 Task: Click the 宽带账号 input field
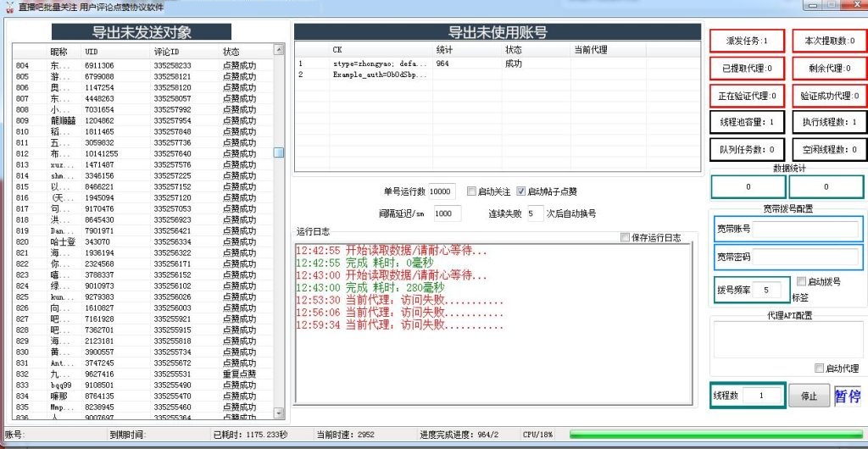tap(805, 229)
